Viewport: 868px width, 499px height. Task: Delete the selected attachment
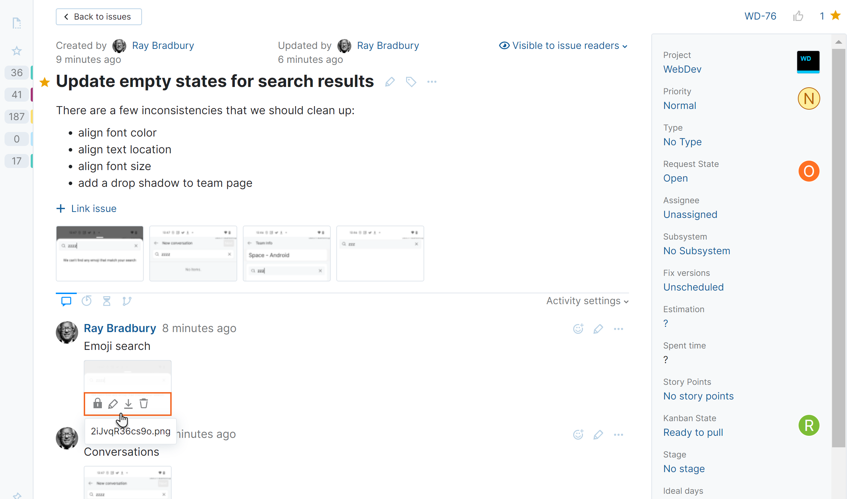(143, 403)
